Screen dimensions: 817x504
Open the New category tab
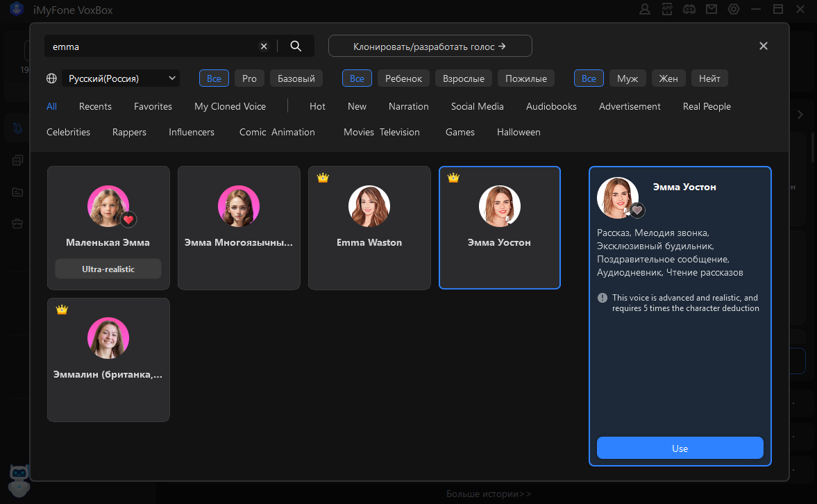[357, 106]
